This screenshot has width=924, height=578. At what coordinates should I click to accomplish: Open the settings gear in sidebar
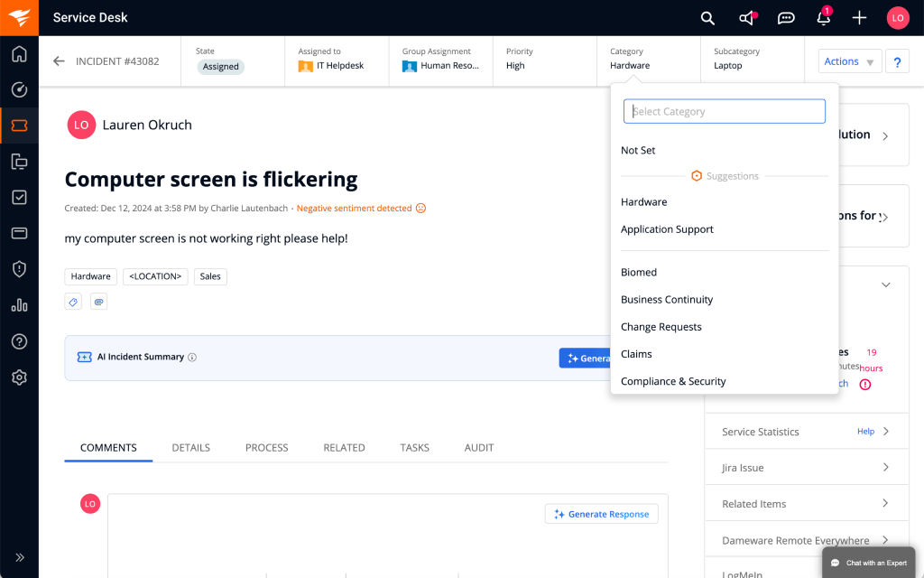click(19, 378)
